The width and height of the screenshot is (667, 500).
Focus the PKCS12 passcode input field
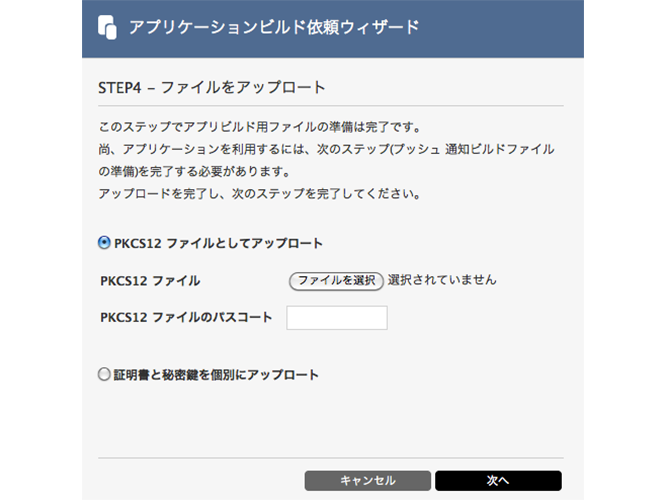pyautogui.click(x=337, y=317)
